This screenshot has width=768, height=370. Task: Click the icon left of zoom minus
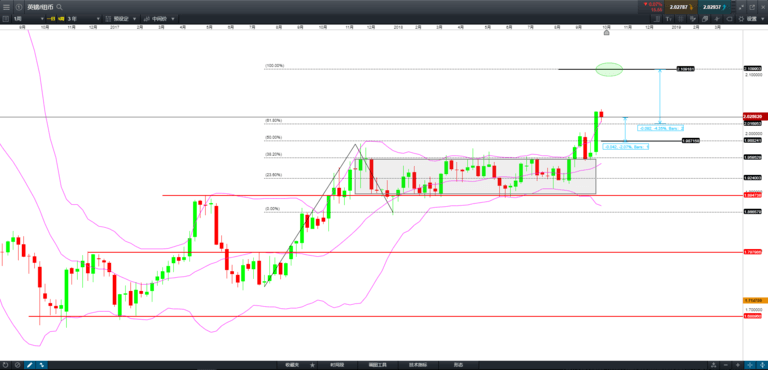714,365
